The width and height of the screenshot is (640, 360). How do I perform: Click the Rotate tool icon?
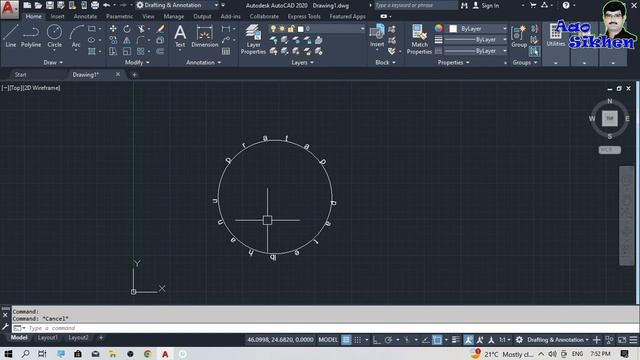pyautogui.click(x=127, y=29)
